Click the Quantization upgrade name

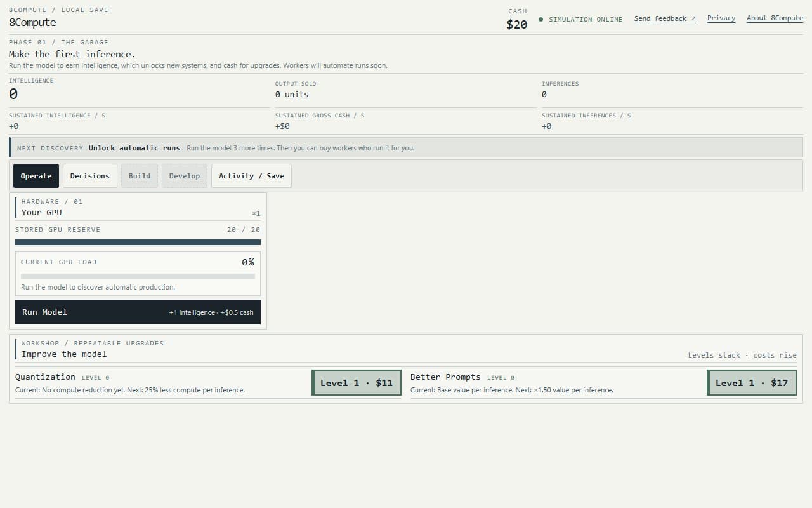click(x=45, y=377)
